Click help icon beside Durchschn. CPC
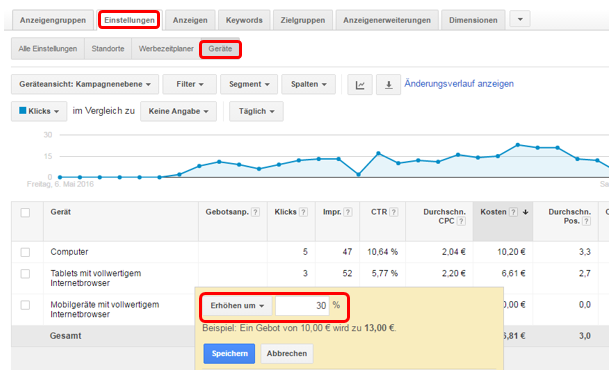This screenshot has width=616, height=370. click(462, 222)
